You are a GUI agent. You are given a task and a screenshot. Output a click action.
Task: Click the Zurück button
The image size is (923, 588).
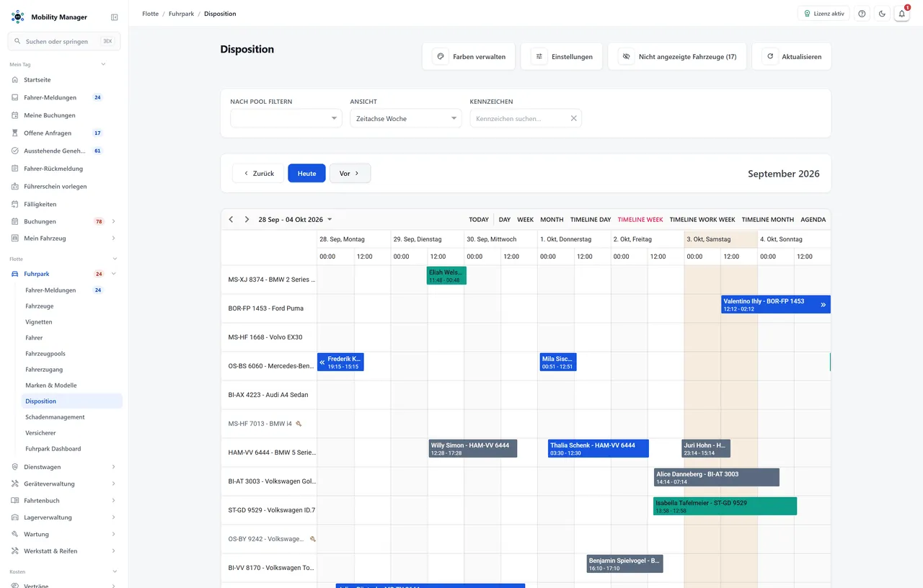coord(258,173)
